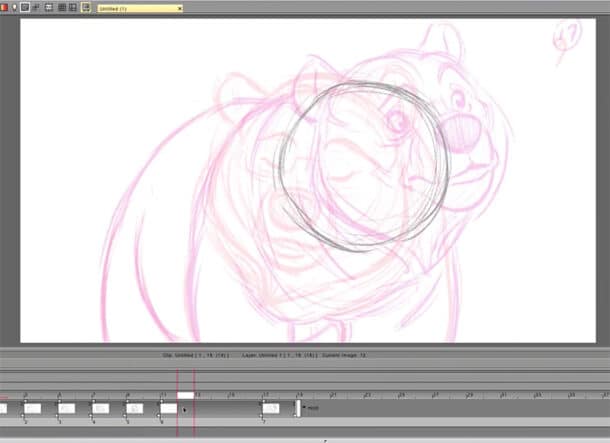Select the frame thumbnail numbered 7 in timeline

[272, 408]
